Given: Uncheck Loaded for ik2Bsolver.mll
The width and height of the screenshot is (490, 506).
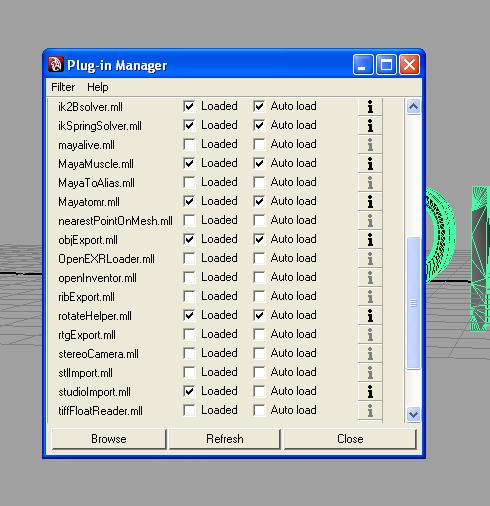Looking at the screenshot, I should [x=189, y=106].
